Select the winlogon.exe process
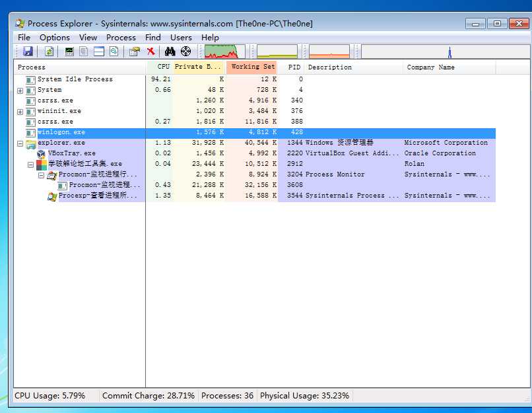Viewport: 532px width, 413px height. (255, 132)
